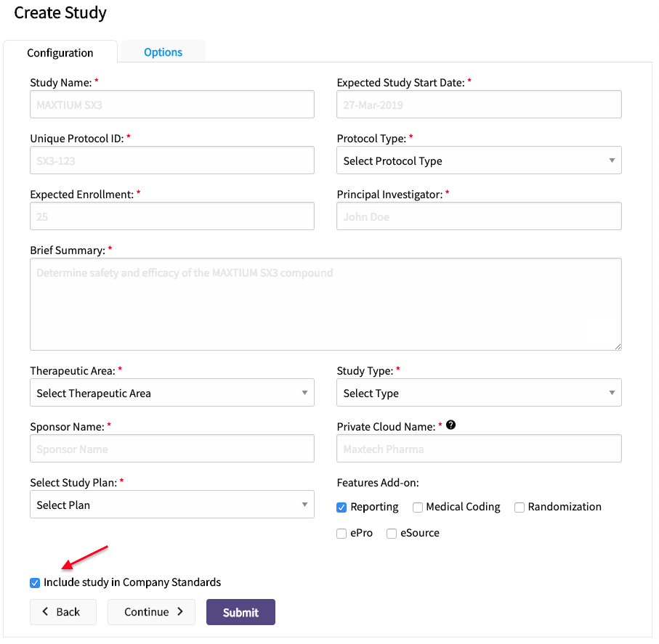Tick the eSource feature checkbox
This screenshot has width=659, height=644.
click(392, 534)
